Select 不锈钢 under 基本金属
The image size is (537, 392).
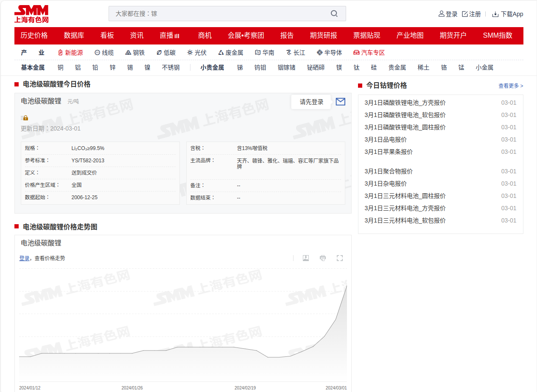(x=171, y=67)
